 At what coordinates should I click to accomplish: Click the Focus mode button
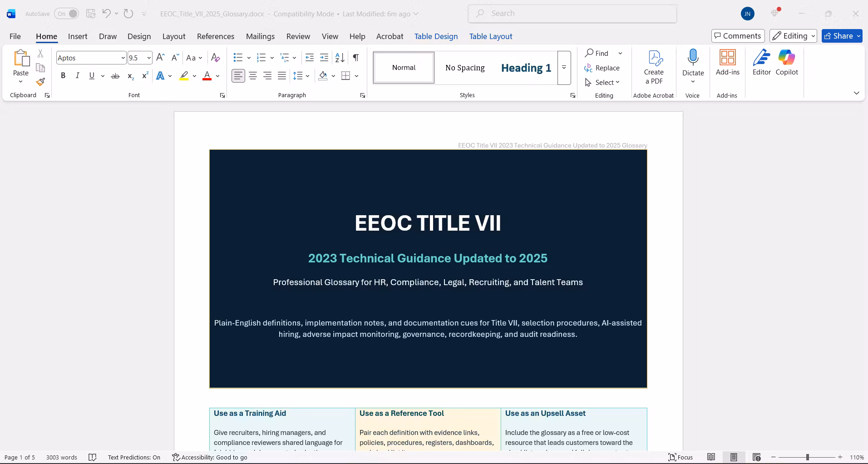coord(681,457)
